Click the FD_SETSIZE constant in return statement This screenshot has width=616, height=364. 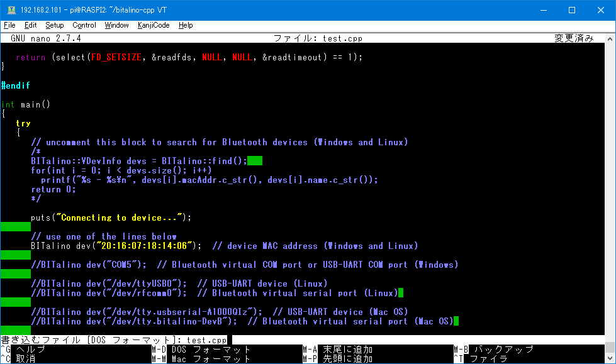116,57
